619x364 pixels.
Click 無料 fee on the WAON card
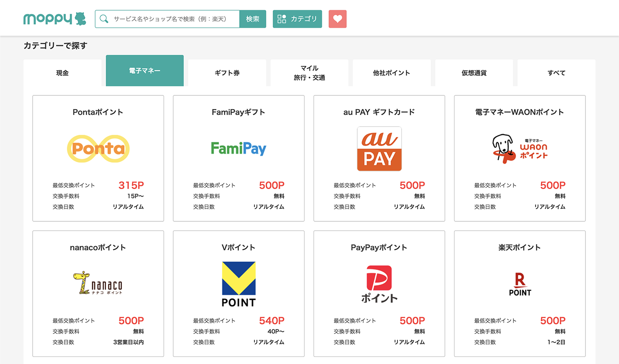click(x=560, y=196)
